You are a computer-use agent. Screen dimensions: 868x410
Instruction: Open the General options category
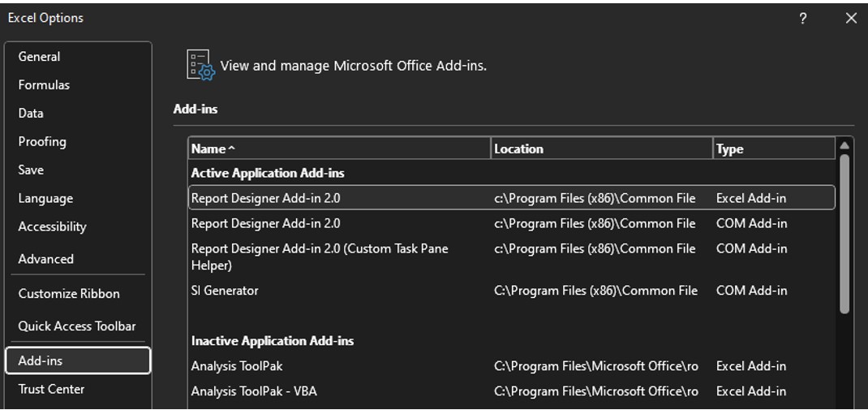click(x=78, y=57)
